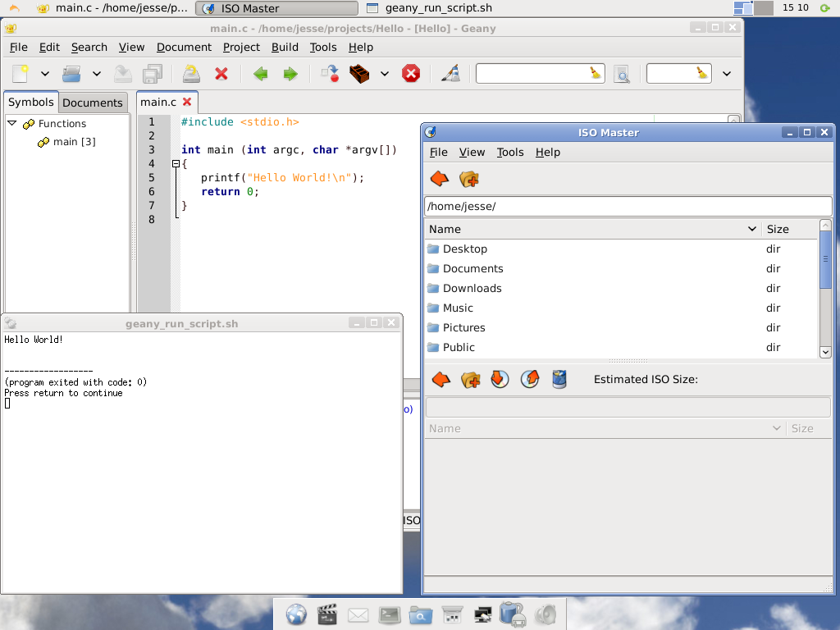Screen dimensions: 840x630
Task: Click the Open file icon in Geany toolbar
Action: click(71, 74)
